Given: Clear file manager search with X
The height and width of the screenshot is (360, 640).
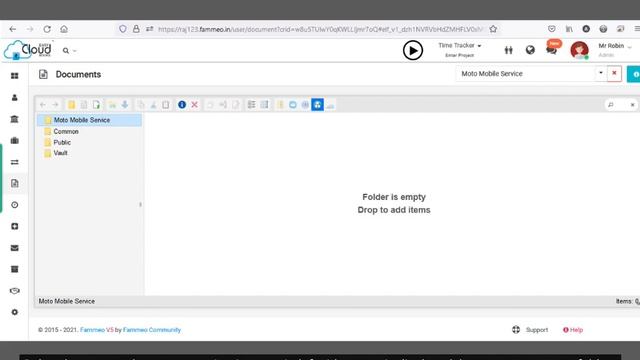Looking at the screenshot, I should 633,105.
